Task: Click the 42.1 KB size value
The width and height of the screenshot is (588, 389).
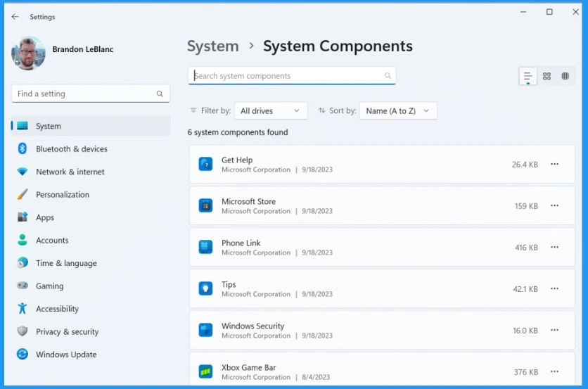Action: (525, 289)
